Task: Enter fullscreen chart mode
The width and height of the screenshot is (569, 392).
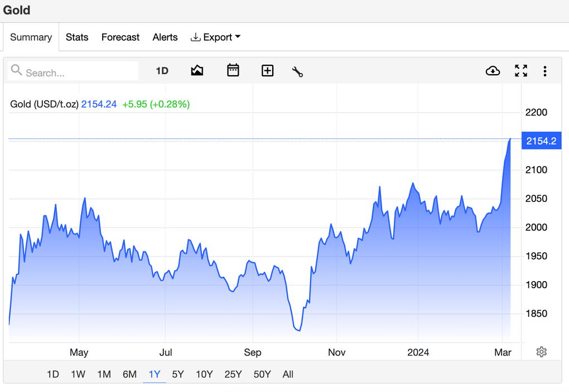Action: coord(521,71)
